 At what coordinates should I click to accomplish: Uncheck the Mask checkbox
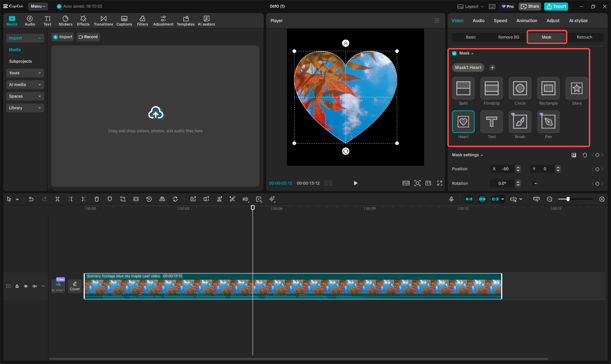click(x=454, y=53)
